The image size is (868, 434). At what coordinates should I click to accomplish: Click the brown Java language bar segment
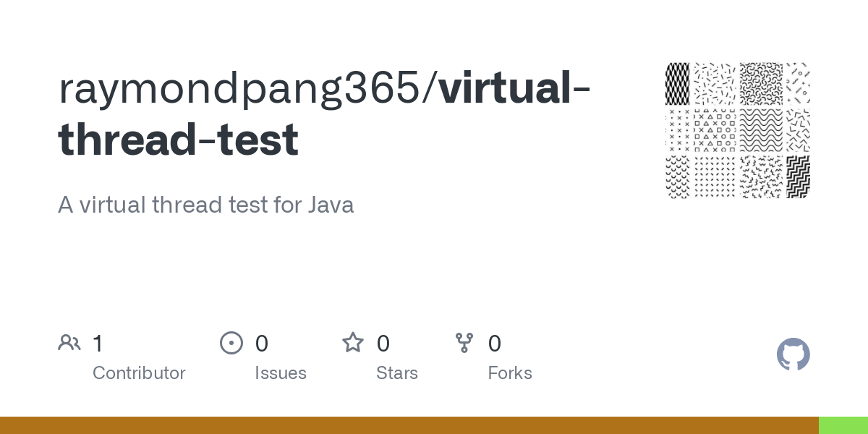coord(409,425)
